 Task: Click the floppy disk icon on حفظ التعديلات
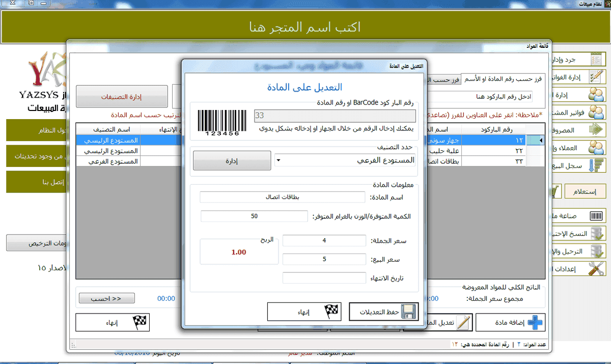coord(409,312)
